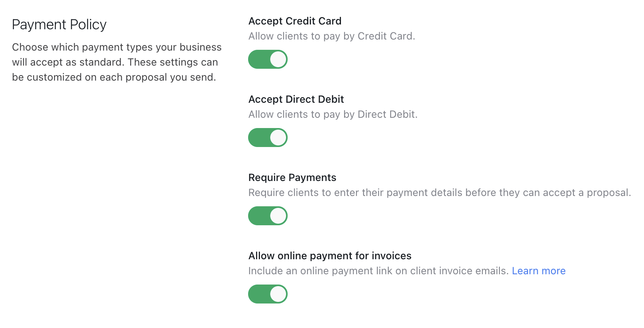Disable the Accept Credit Card toggle
This screenshot has height=328, width=644.
coord(267,59)
